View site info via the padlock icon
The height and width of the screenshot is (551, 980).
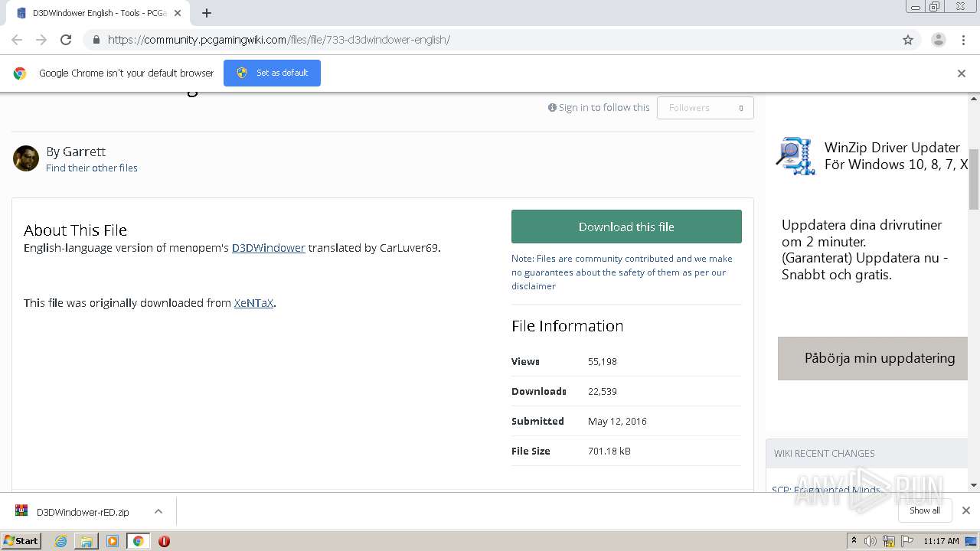pos(96,40)
